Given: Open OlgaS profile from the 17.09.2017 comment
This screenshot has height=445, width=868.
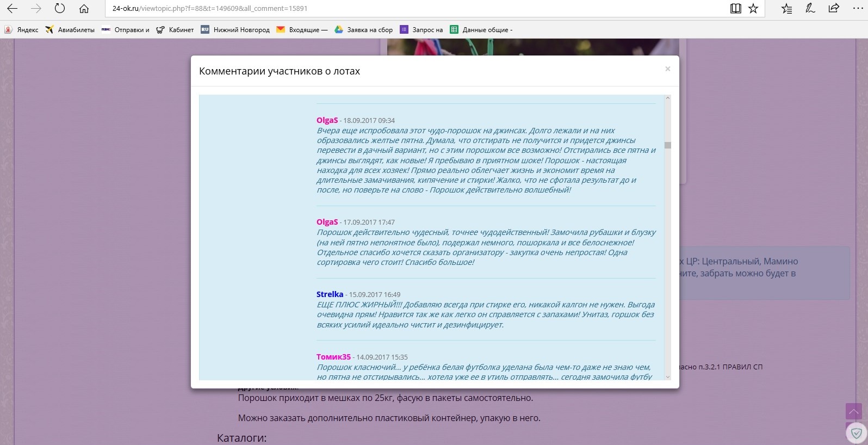Looking at the screenshot, I should [x=327, y=222].
